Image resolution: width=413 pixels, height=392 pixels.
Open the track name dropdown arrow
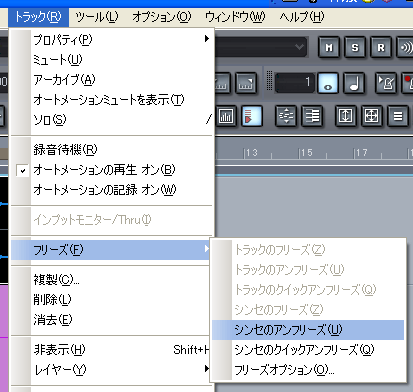click(x=299, y=47)
